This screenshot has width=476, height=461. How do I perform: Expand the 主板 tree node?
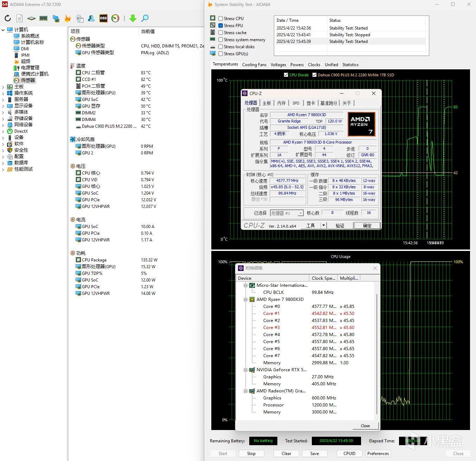pyautogui.click(x=3, y=87)
